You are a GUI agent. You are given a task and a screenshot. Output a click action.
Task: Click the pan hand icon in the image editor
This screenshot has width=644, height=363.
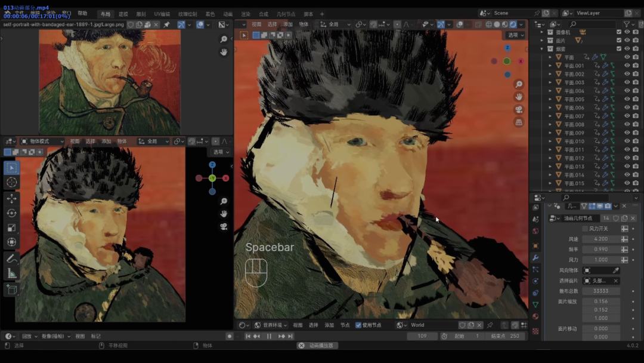coord(224,52)
